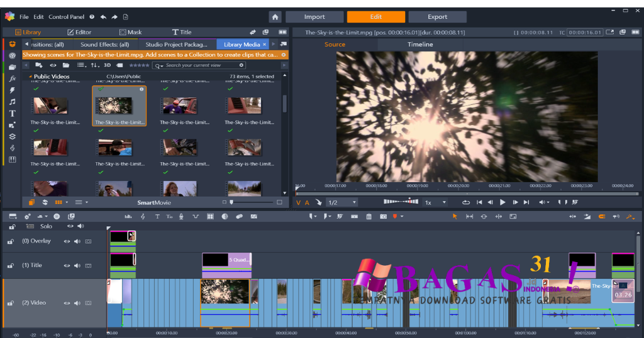Image resolution: width=644 pixels, height=338 pixels.
Task: Open the marker color dropdown arrow
Action: pyautogui.click(x=402, y=217)
